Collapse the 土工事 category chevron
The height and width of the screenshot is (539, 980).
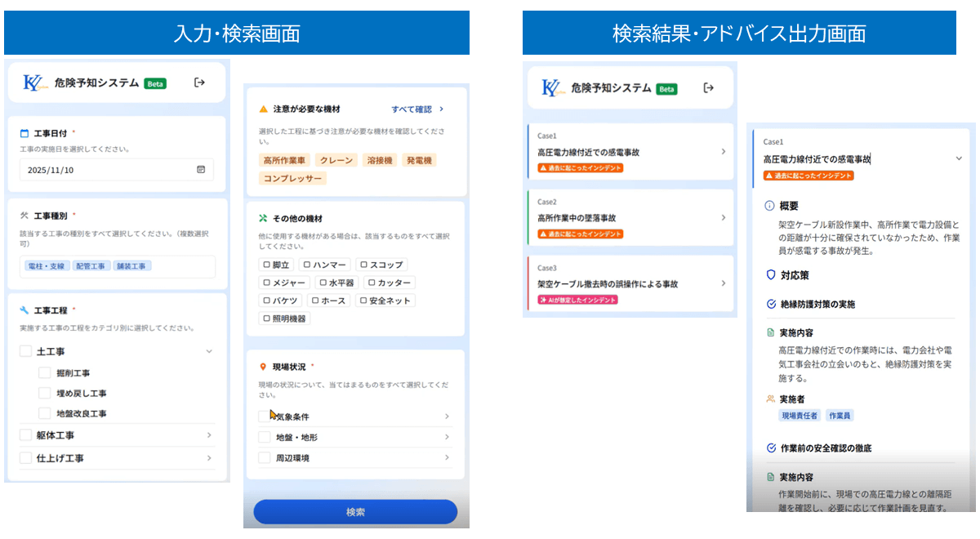pos(209,351)
